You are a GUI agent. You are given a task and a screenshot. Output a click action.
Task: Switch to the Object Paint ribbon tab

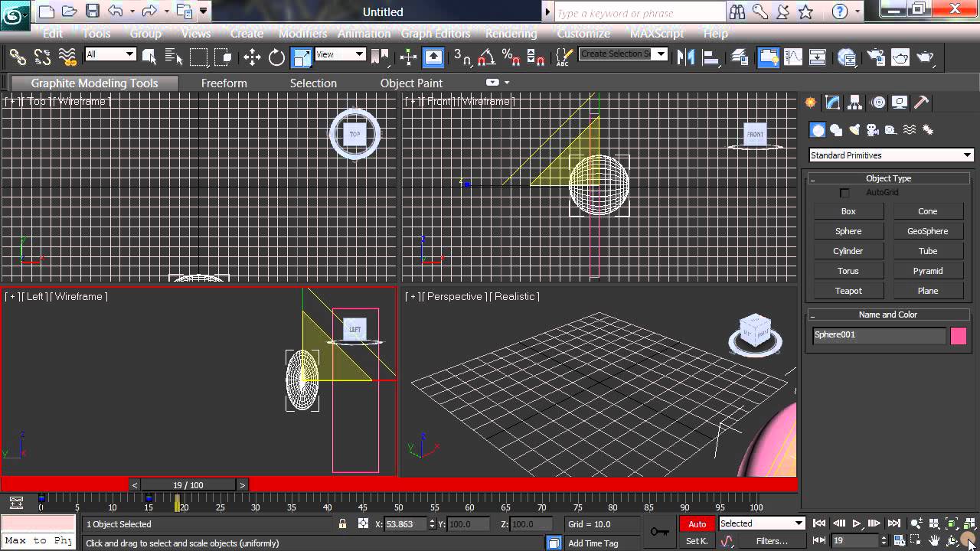click(x=411, y=83)
